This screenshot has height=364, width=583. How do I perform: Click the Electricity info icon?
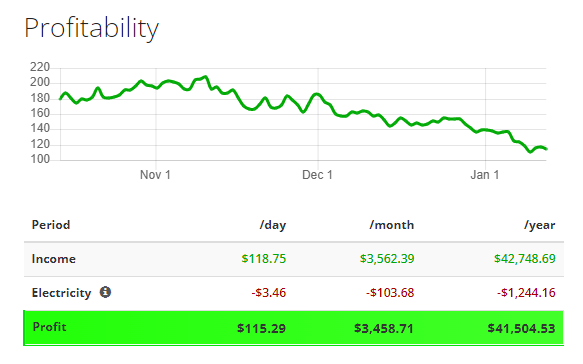pos(105,292)
